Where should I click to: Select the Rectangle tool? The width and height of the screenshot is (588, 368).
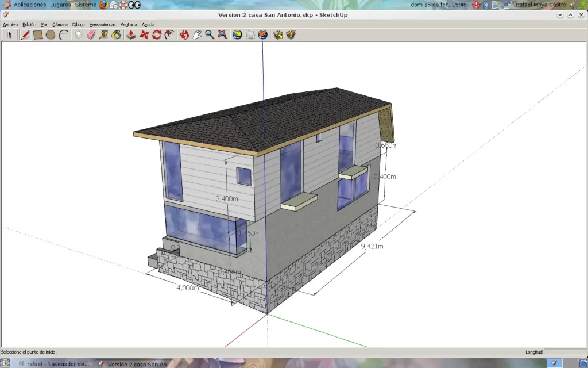38,34
